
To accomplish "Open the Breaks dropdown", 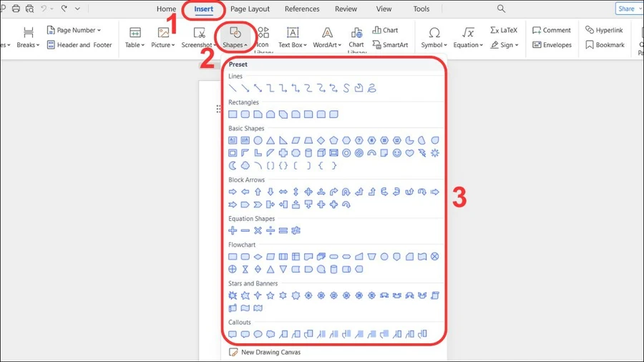I will 28,38.
